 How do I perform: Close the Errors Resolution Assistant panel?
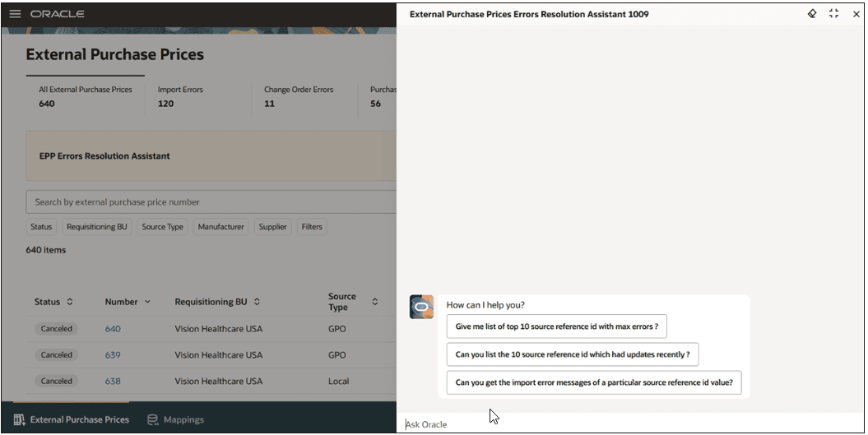click(856, 14)
